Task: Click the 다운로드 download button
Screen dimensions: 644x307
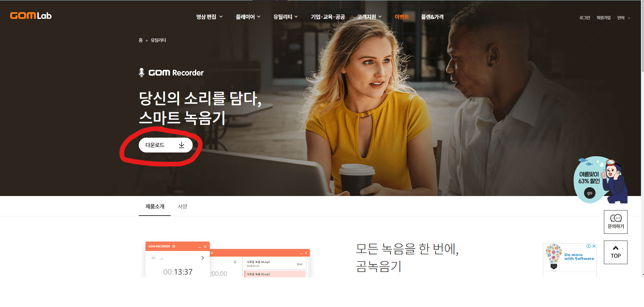Action: click(x=166, y=145)
